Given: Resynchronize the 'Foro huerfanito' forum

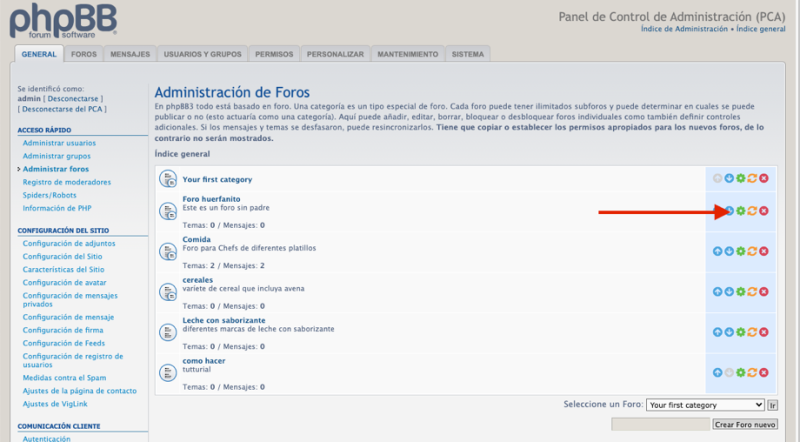Looking at the screenshot, I should [752, 211].
